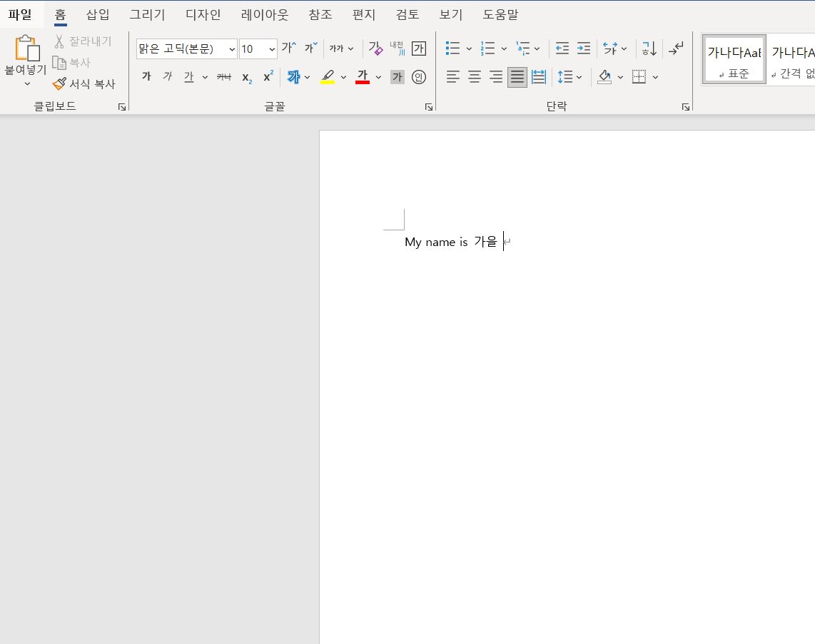Switch to the 참조 (References) tab
This screenshot has height=644, width=815.
(x=320, y=14)
